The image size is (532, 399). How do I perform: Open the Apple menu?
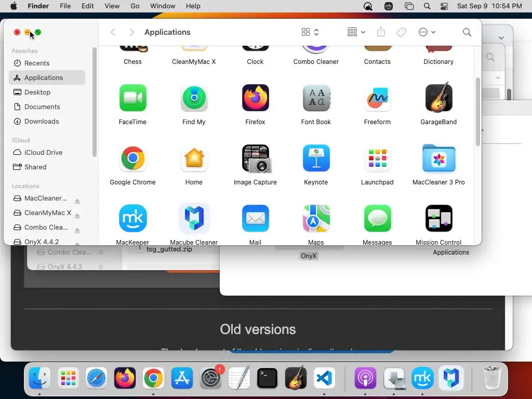14,6
